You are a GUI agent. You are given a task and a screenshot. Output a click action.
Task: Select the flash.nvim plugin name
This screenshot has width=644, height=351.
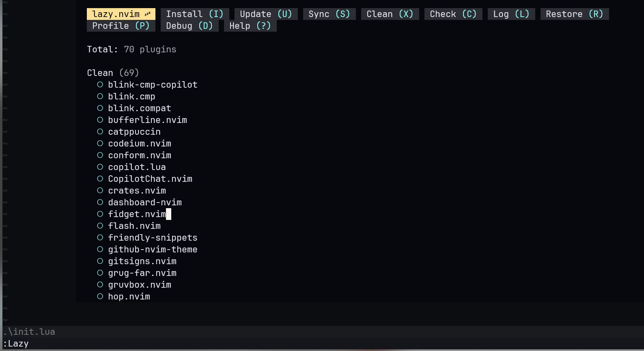tap(134, 226)
